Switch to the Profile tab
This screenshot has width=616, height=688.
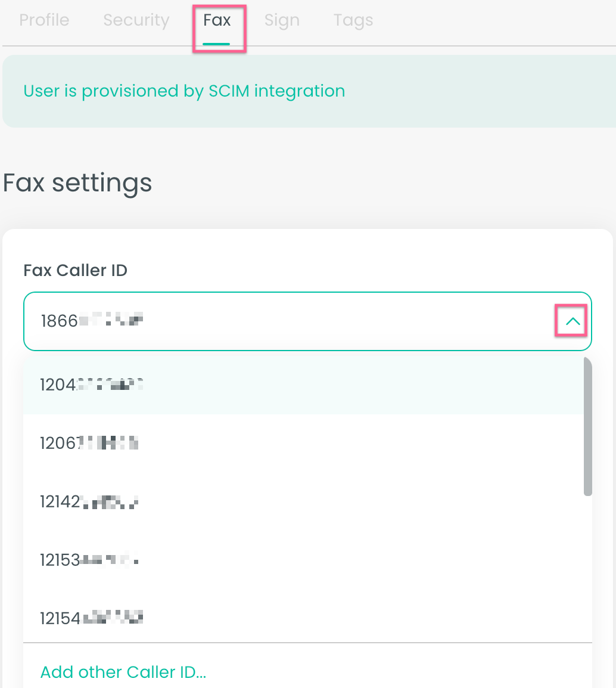44,20
